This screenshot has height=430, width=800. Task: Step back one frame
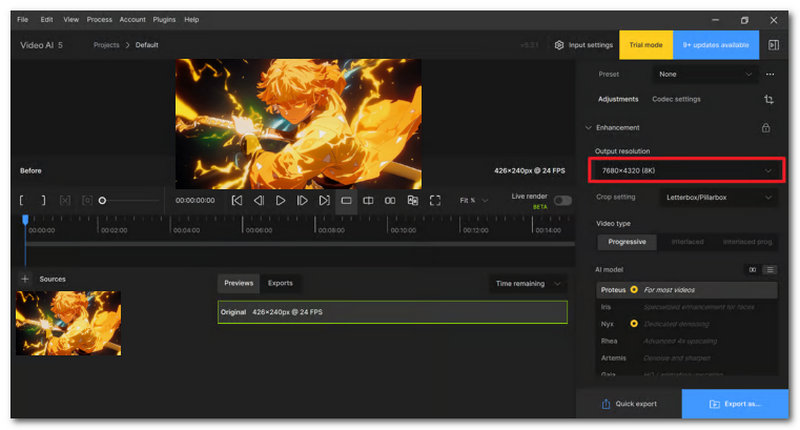coord(259,201)
